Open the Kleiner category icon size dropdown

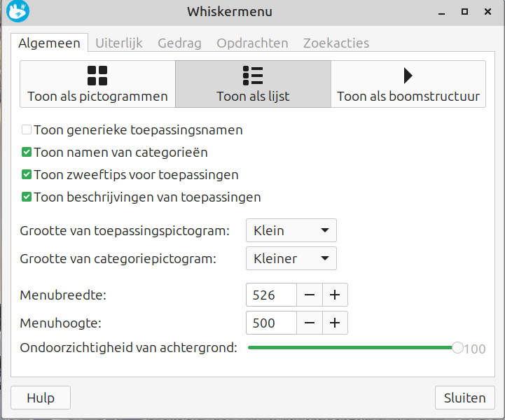291,258
